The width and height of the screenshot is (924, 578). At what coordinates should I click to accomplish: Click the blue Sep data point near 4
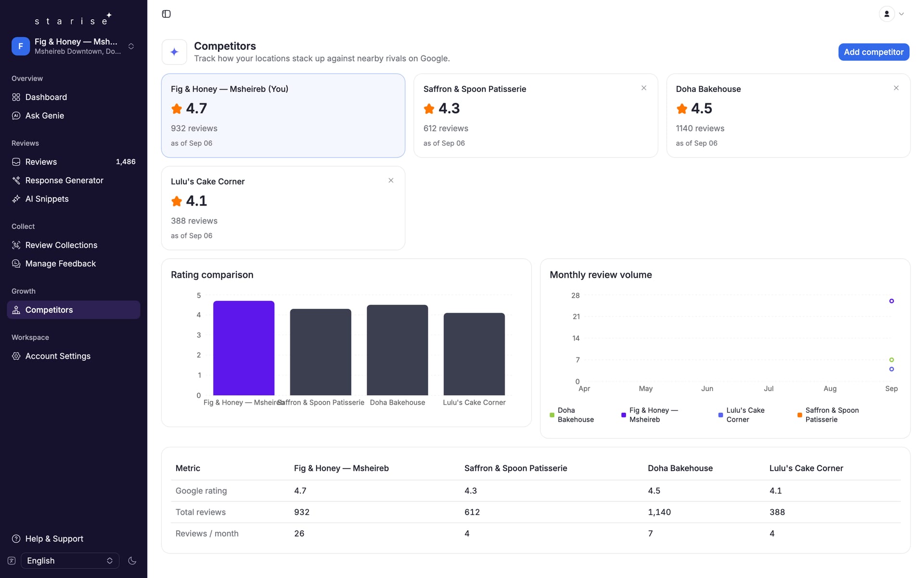pyautogui.click(x=891, y=369)
